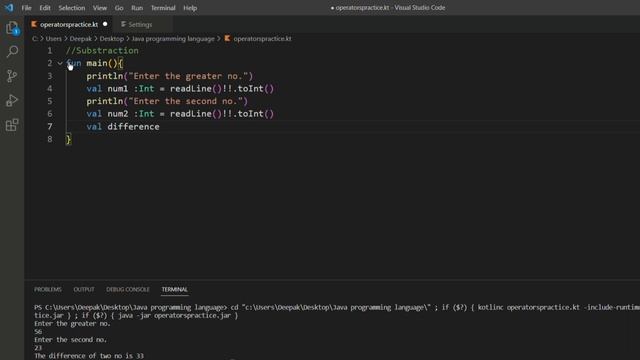Click terminal output 'The difference of two no is 33'
The width and height of the screenshot is (640, 360).
click(x=89, y=356)
